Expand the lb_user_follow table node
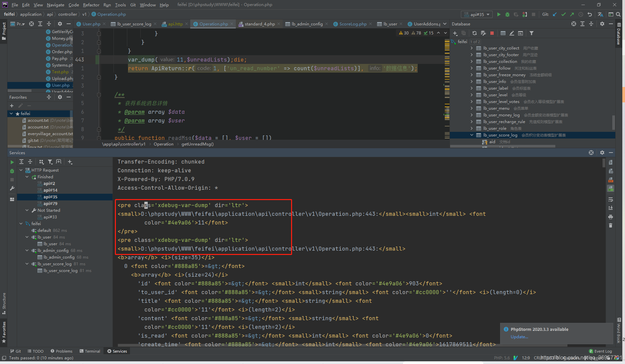625x364 pixels. (472, 68)
